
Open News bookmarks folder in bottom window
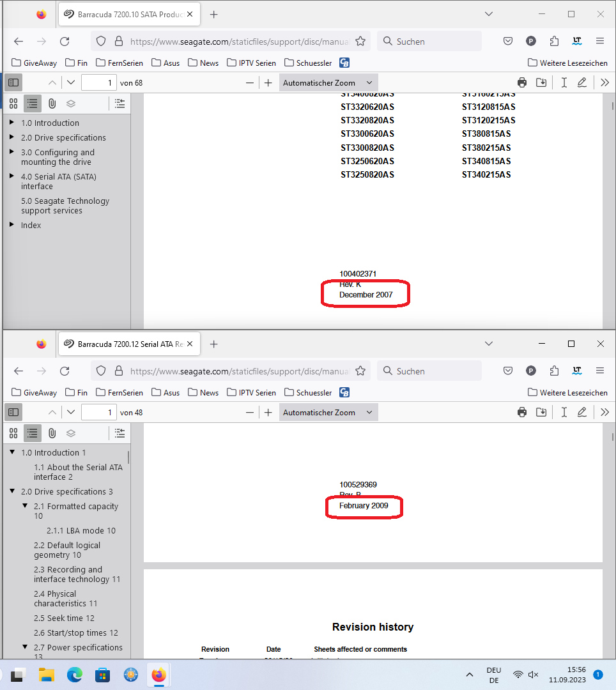tap(203, 392)
